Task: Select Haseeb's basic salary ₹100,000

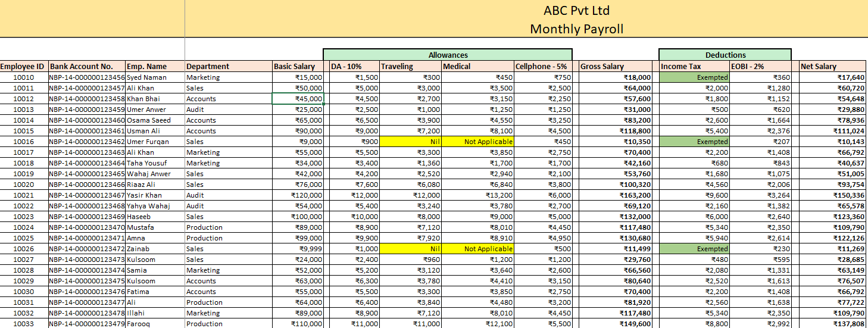Action: click(298, 217)
